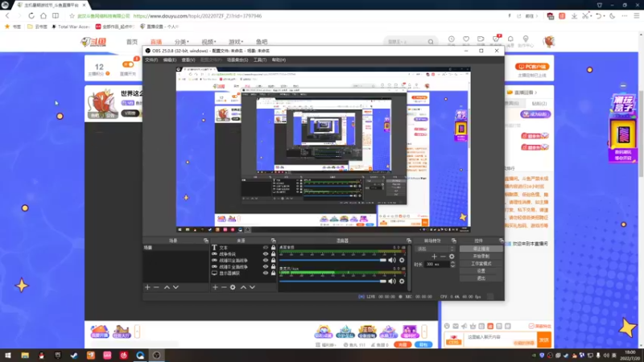Toggle the Douyu live stream switch
The width and height of the screenshot is (644, 362).
point(128,64)
